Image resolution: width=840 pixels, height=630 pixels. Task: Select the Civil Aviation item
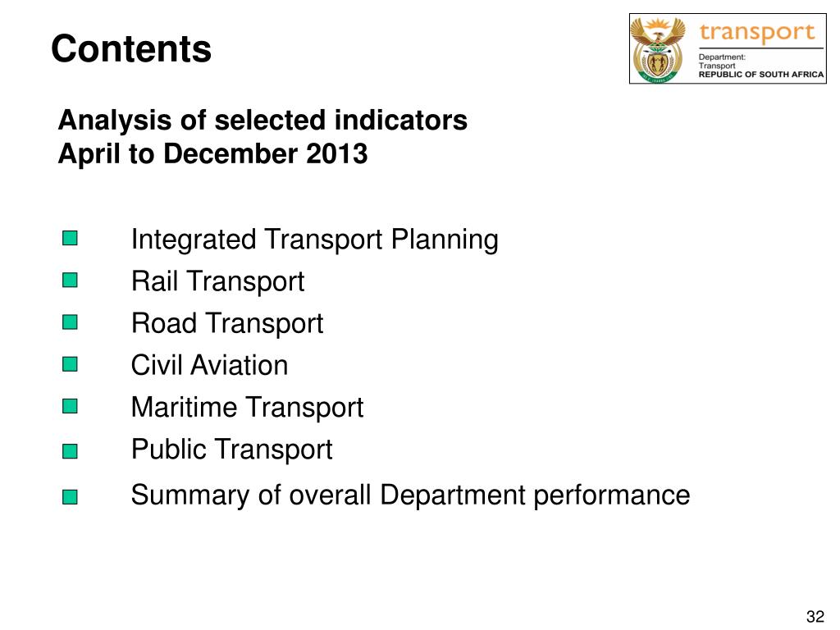coord(209,365)
